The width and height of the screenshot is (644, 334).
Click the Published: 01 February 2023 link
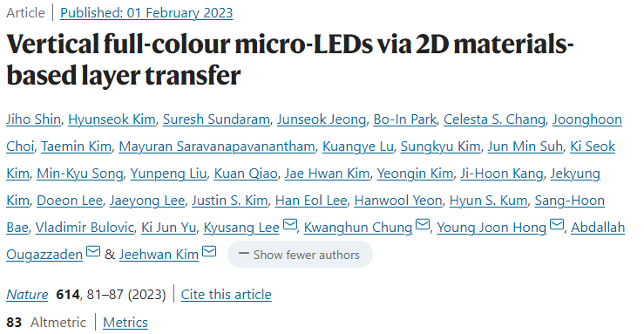(x=146, y=13)
